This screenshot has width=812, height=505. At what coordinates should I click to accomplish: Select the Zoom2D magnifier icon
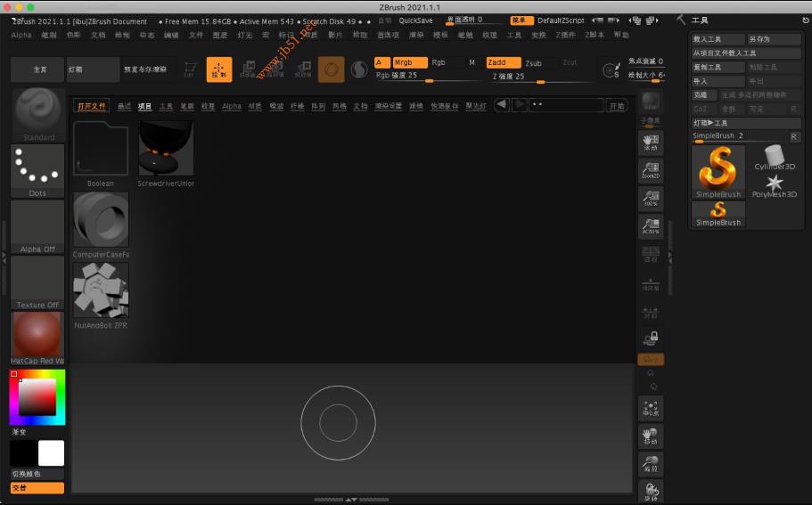[x=651, y=170]
